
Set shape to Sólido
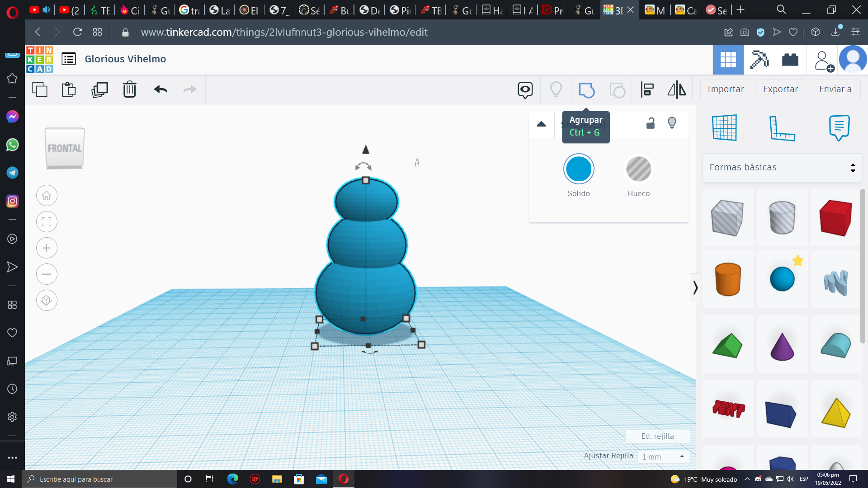tap(579, 169)
